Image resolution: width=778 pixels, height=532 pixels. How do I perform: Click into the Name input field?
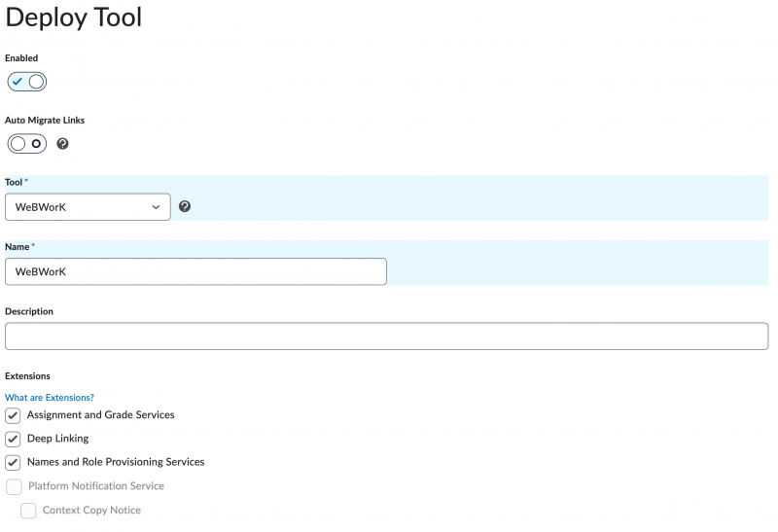coord(195,271)
